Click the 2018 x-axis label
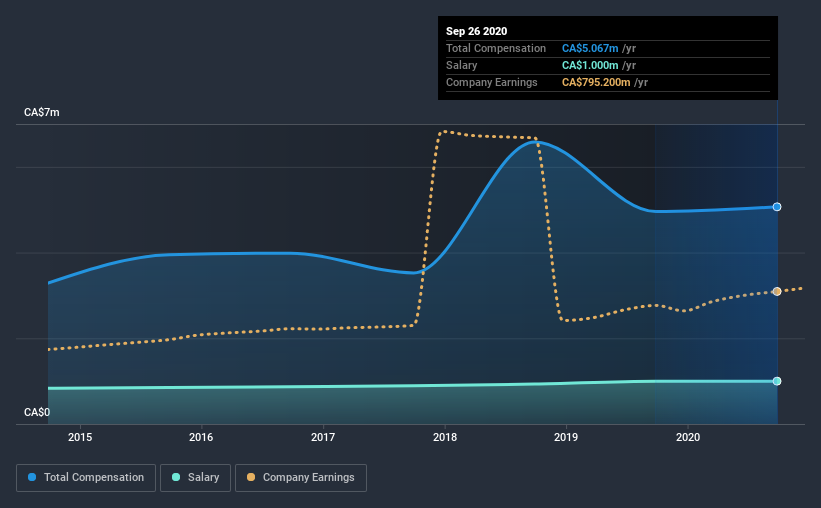Image resolution: width=821 pixels, height=508 pixels. [x=445, y=437]
